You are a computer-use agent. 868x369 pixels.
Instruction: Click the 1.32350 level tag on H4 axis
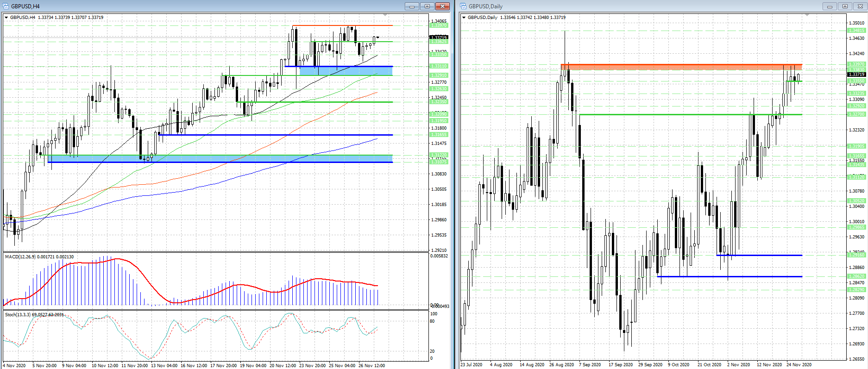coord(439,102)
